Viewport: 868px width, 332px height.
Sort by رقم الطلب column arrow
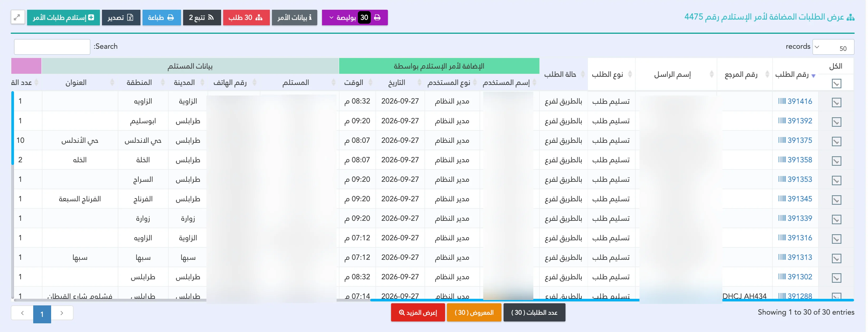tap(813, 76)
